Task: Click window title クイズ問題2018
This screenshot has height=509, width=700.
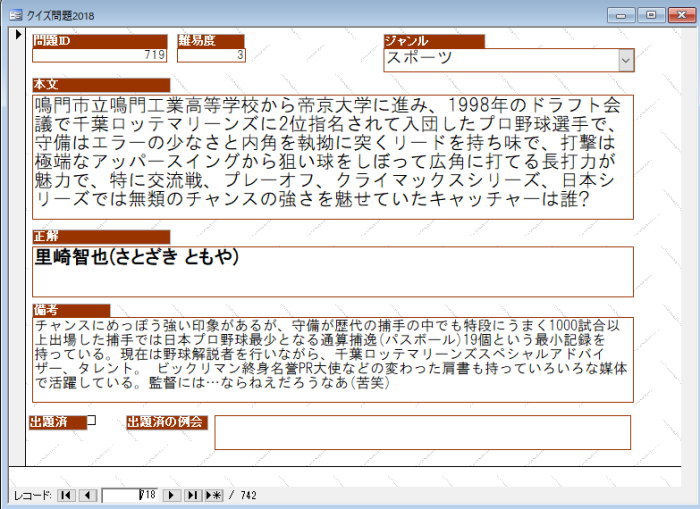Action: pyautogui.click(x=60, y=16)
